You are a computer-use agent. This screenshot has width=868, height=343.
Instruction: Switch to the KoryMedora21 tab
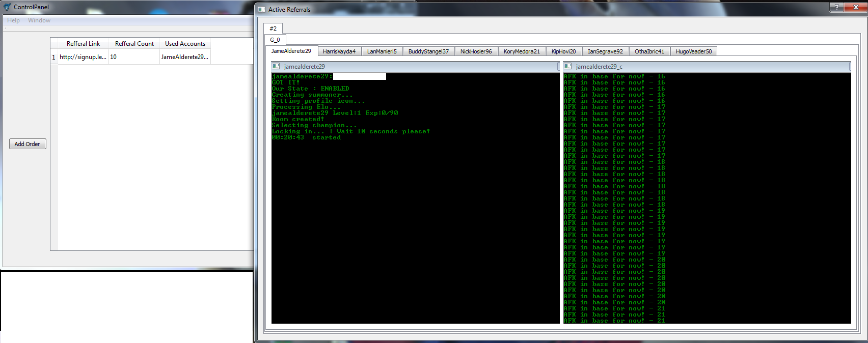522,51
